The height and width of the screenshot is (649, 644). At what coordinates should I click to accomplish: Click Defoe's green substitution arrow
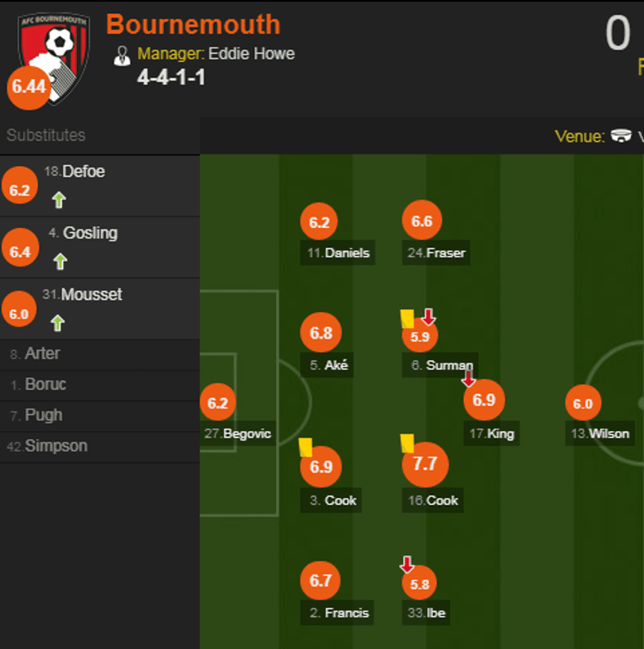pos(59,200)
